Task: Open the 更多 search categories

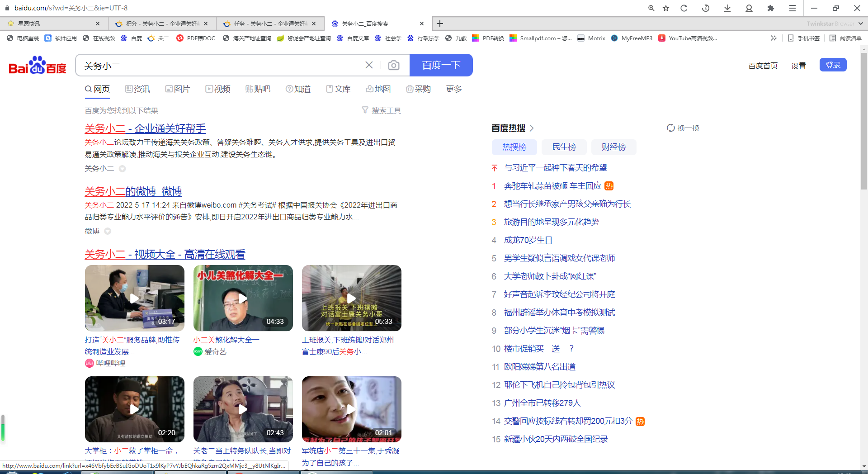Action: pyautogui.click(x=454, y=89)
